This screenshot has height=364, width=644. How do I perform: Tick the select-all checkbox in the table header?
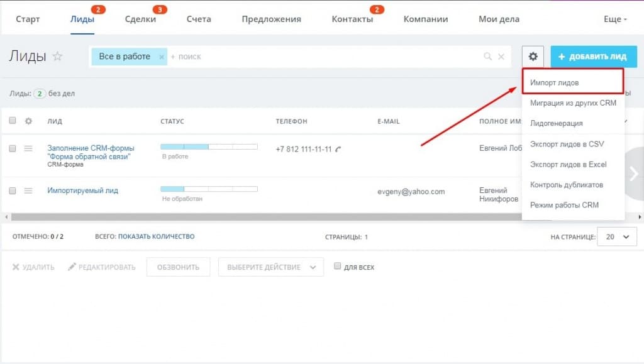(13, 121)
